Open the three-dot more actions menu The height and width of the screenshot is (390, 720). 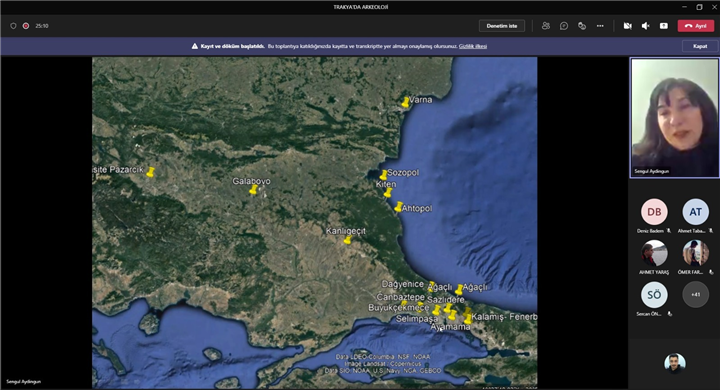point(600,26)
